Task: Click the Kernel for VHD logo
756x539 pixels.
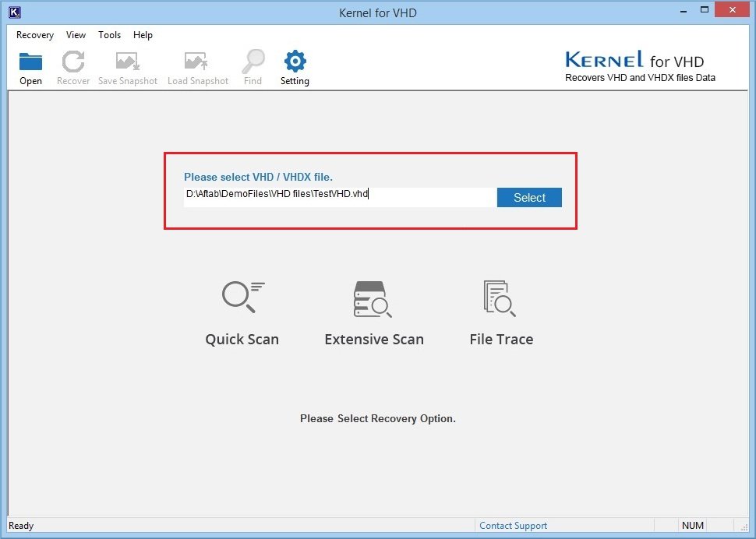Action: tap(640, 66)
